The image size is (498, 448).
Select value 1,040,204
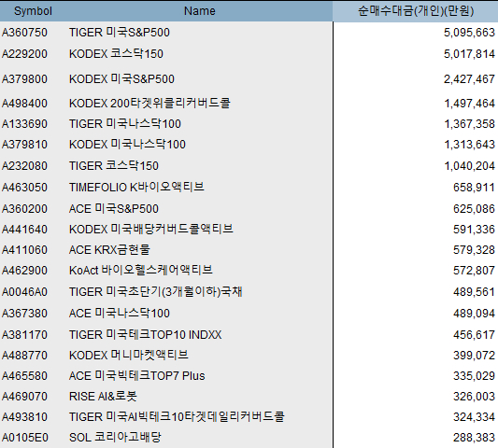pyautogui.click(x=469, y=166)
